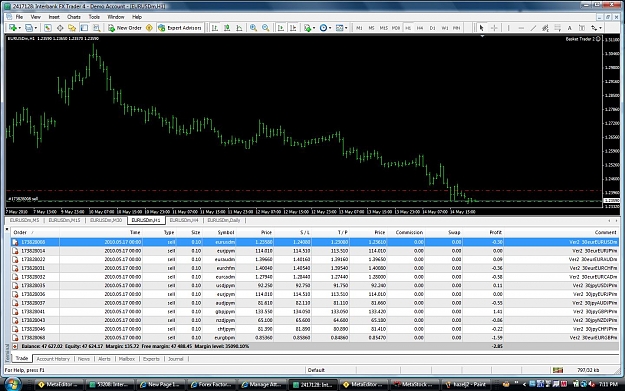625x391 pixels.
Task: Expand the Templates dropdown arrow
Action: 346,28
